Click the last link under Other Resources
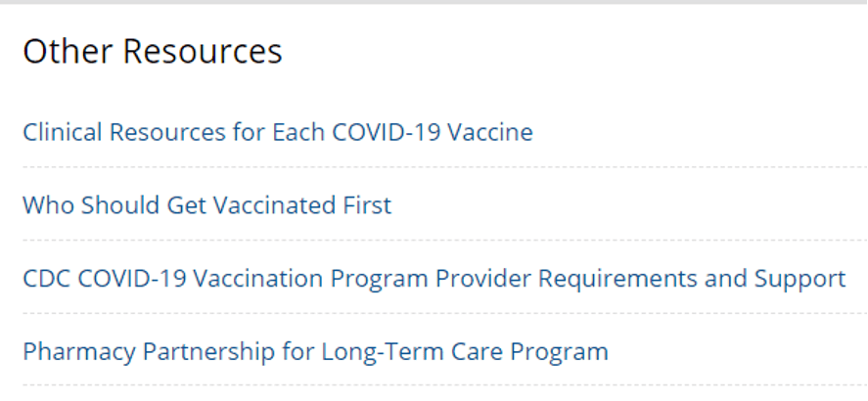This screenshot has height=401, width=868. click(315, 351)
